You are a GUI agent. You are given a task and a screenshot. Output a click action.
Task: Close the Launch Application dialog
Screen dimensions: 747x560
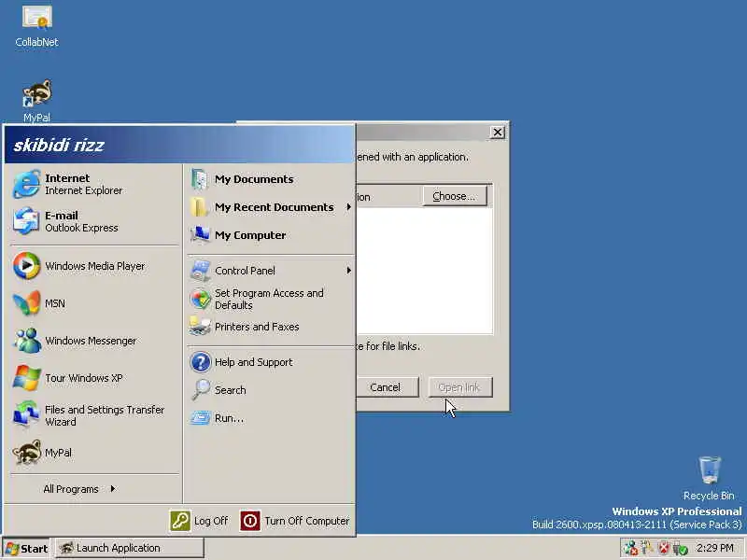(x=498, y=132)
